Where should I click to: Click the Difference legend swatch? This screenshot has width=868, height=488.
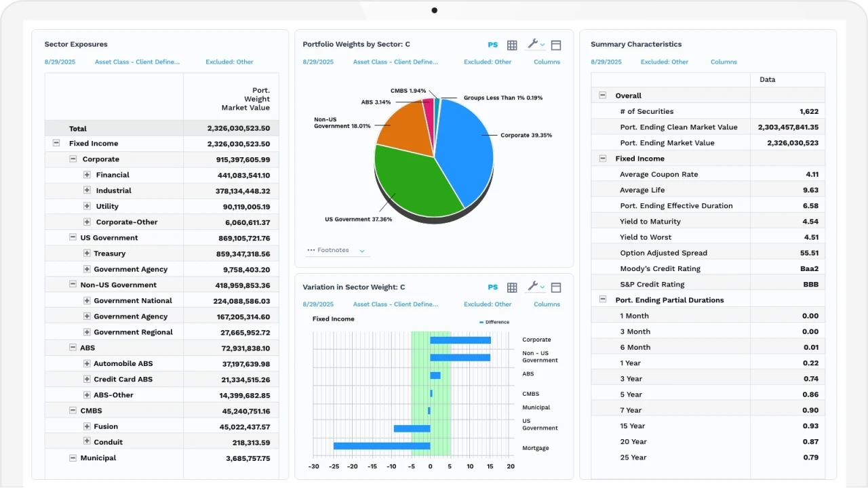pyautogui.click(x=481, y=323)
